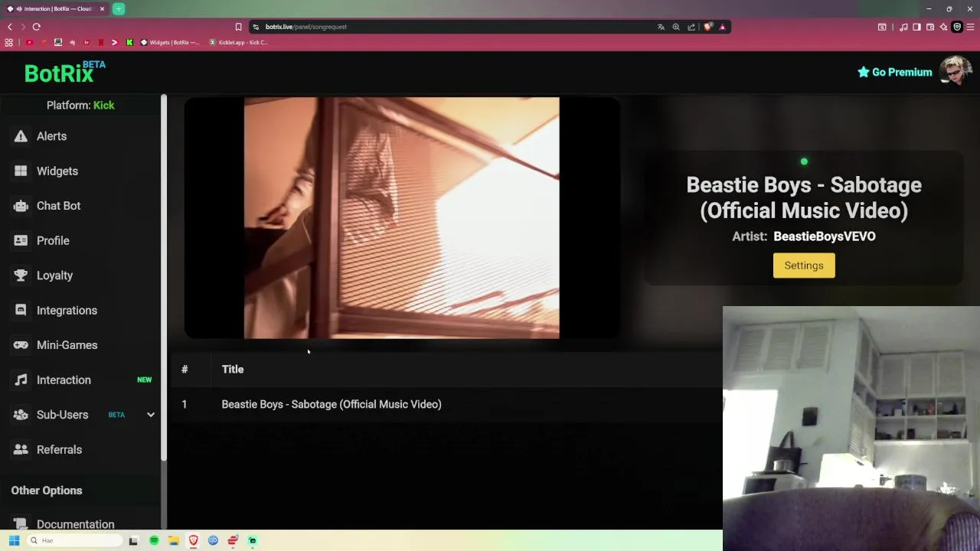Open the Netflix bookmark icon
Viewport: 980px width, 551px height.
(100, 42)
